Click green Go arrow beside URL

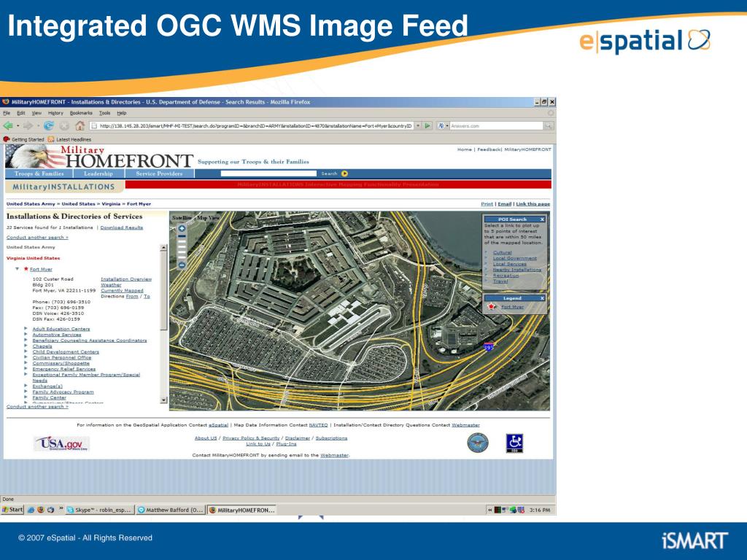coord(427,125)
